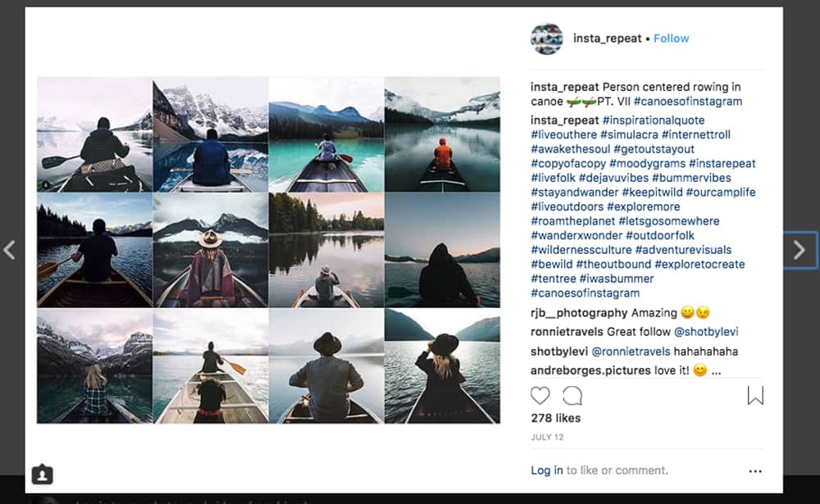
Task: Click the tagged people icon on photo
Action: (42, 474)
